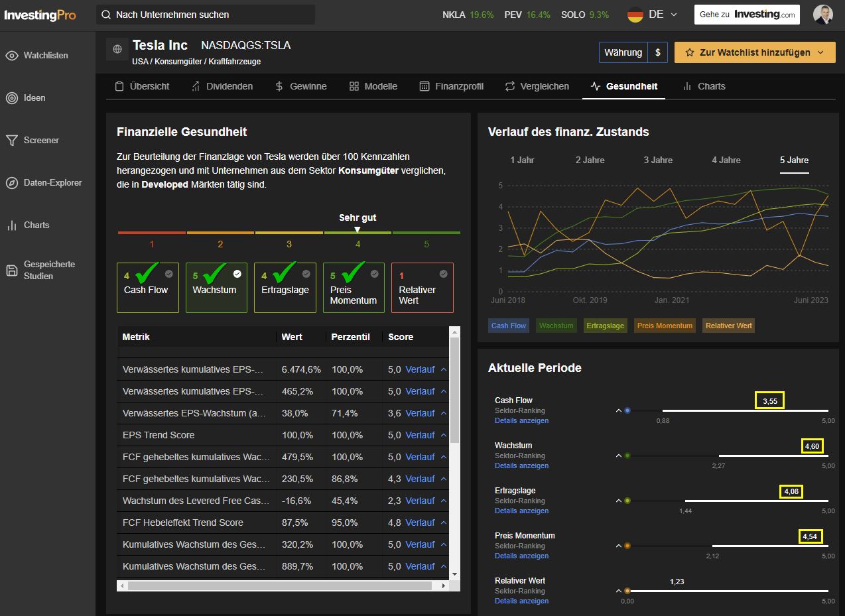845x616 pixels.
Task: Open the Währung currency selector
Action: tap(623, 52)
